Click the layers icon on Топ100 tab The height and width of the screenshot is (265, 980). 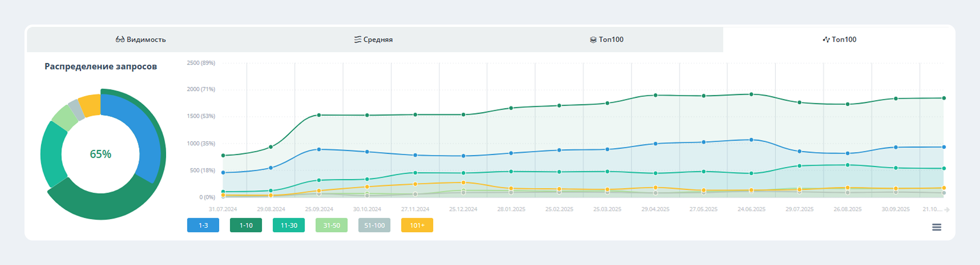click(593, 40)
